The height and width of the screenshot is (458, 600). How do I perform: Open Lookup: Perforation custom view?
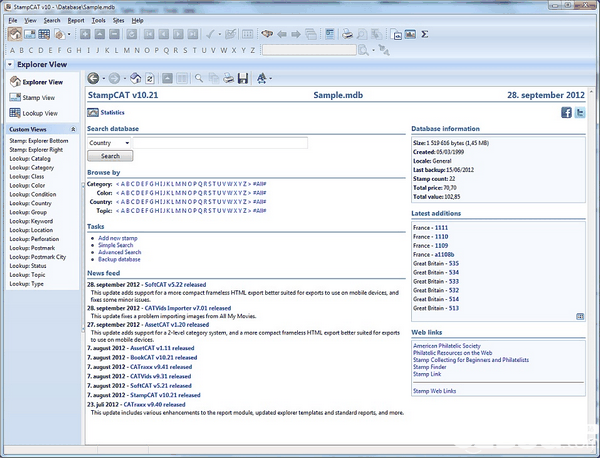tap(34, 239)
